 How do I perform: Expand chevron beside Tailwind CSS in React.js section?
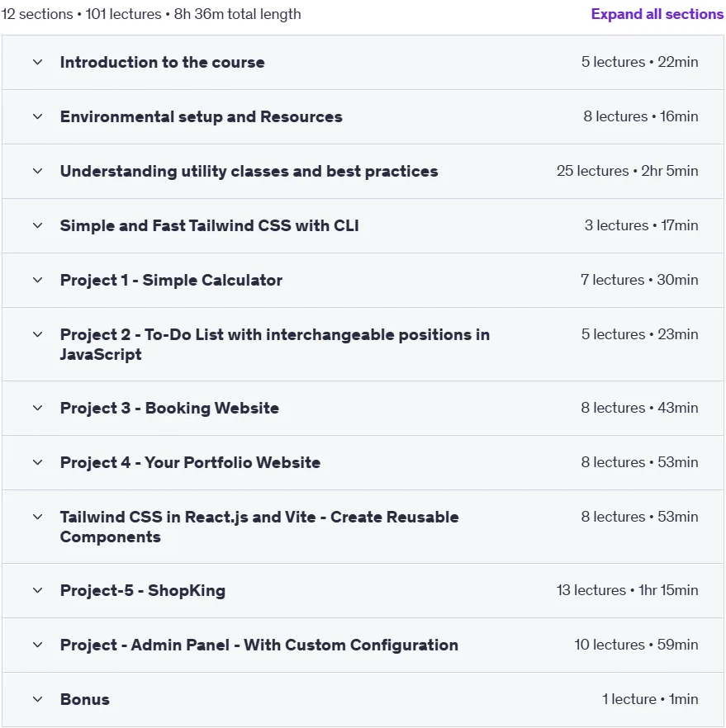38,517
